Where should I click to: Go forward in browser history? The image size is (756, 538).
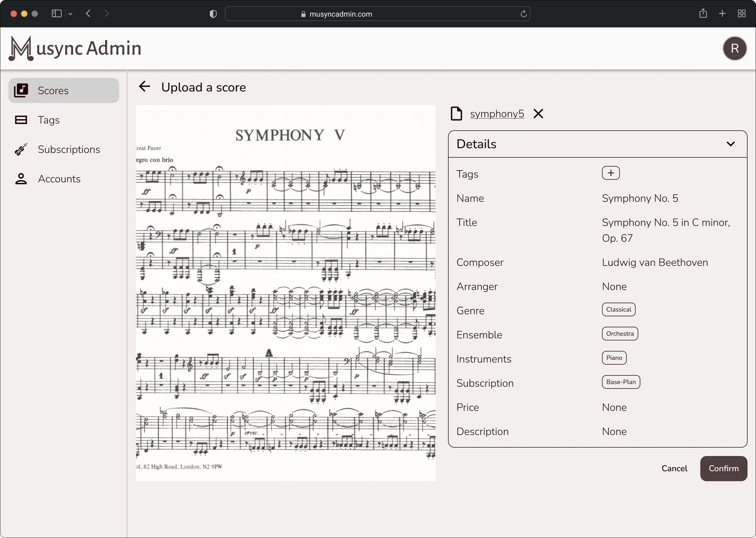tap(107, 14)
